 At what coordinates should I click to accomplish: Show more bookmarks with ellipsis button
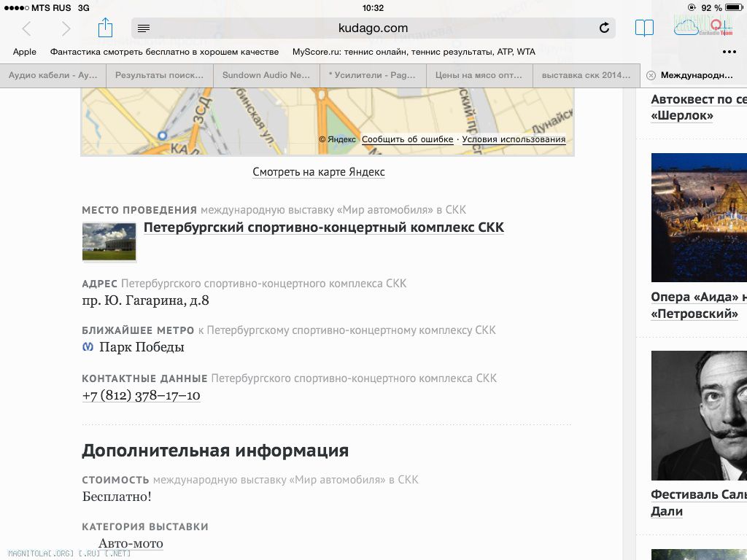(729, 52)
